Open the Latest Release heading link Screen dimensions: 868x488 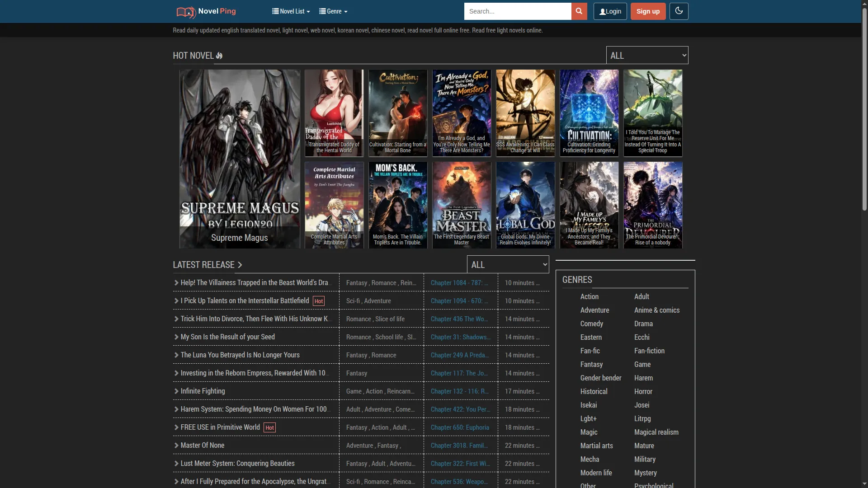tap(208, 265)
